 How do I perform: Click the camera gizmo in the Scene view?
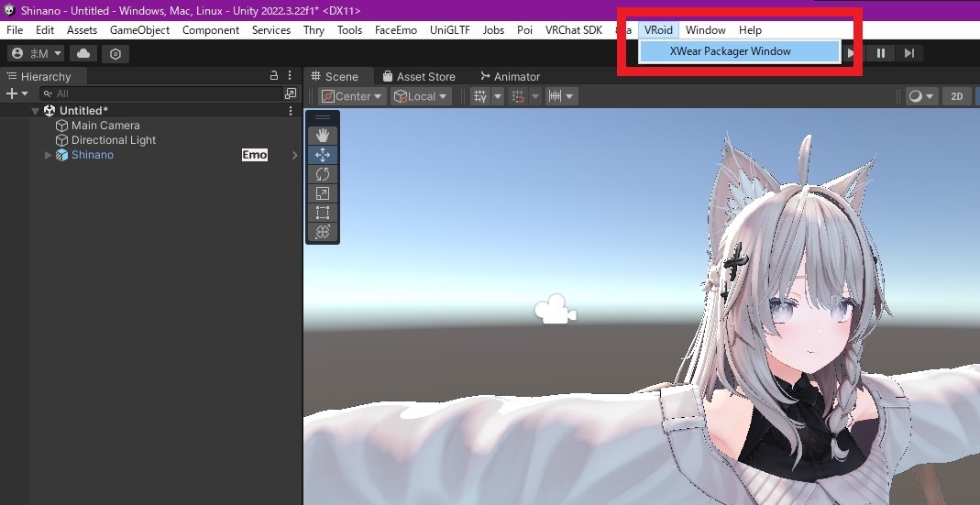(555, 310)
